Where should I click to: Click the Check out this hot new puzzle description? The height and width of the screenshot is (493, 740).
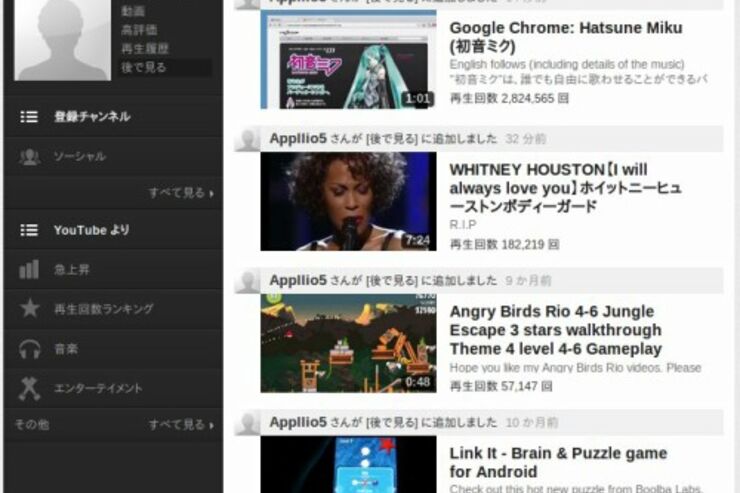(576, 489)
